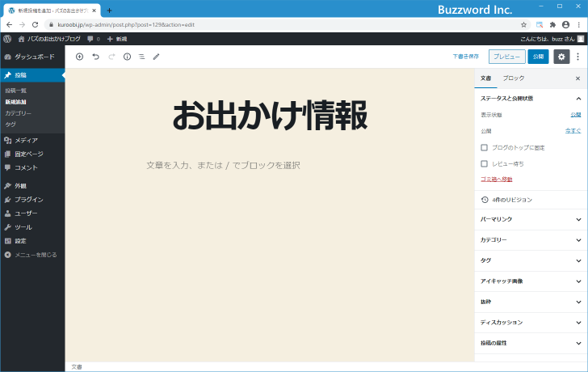Click the empty paragraph block placeholder
Viewport: 588px width, 372px height.
(223, 165)
